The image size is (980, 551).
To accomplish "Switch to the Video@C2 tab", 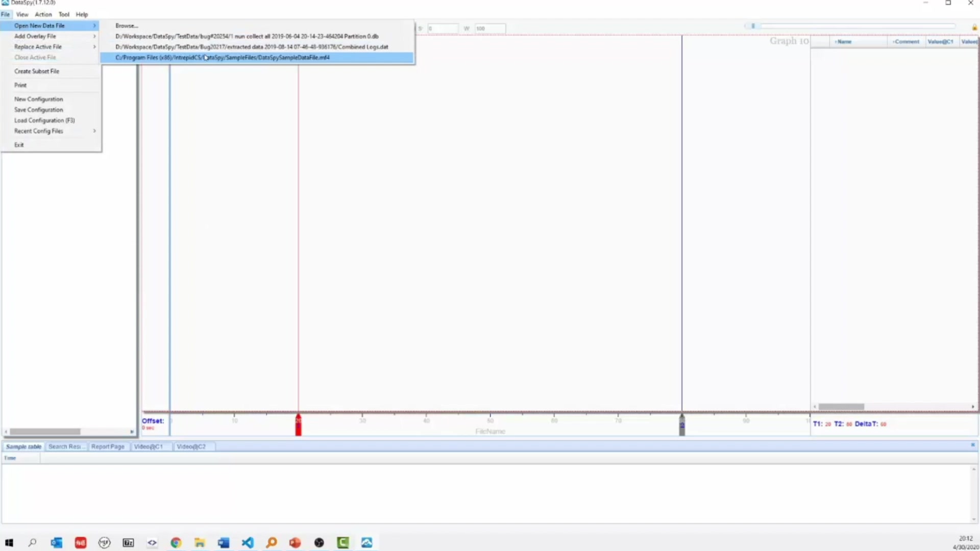I will coord(191,446).
